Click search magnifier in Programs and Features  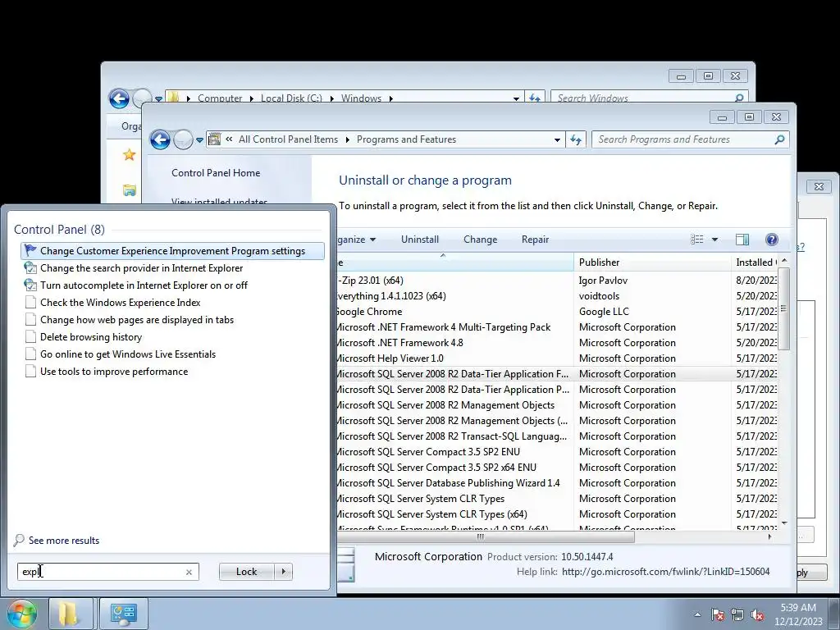779,139
